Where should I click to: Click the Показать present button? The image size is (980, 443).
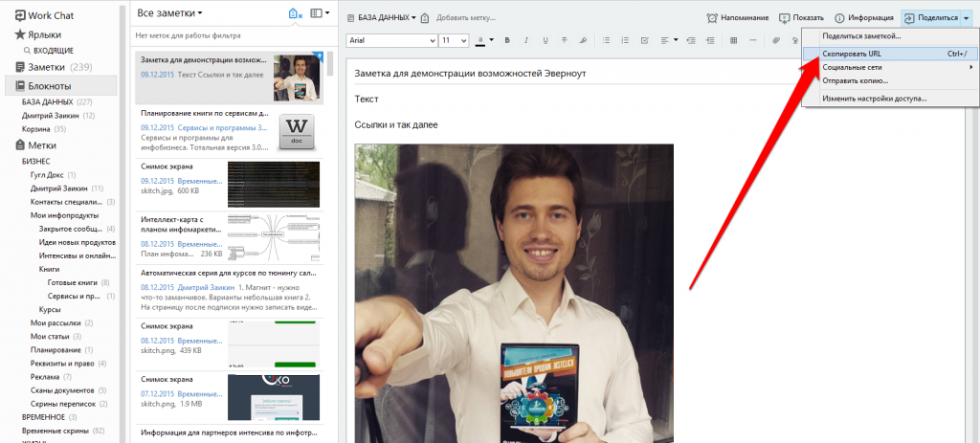click(x=801, y=17)
